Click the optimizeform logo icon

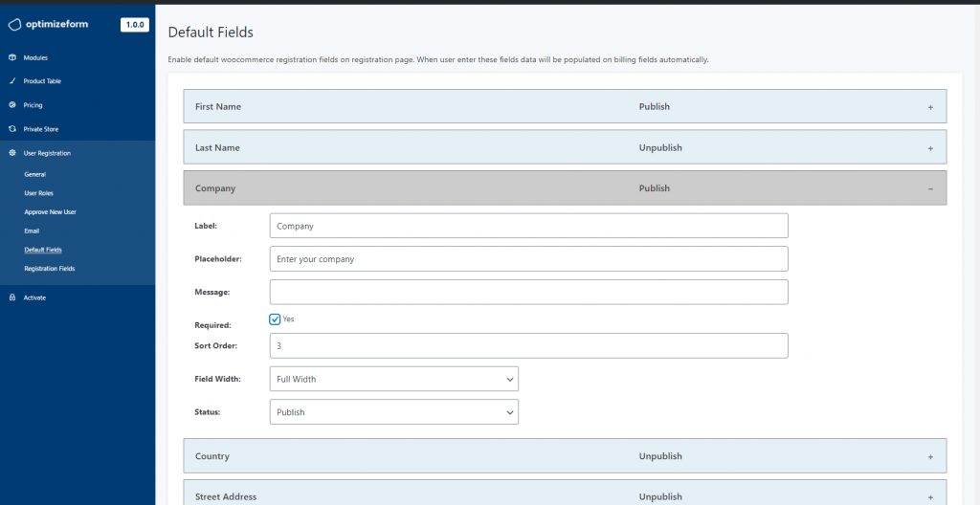tap(14, 25)
